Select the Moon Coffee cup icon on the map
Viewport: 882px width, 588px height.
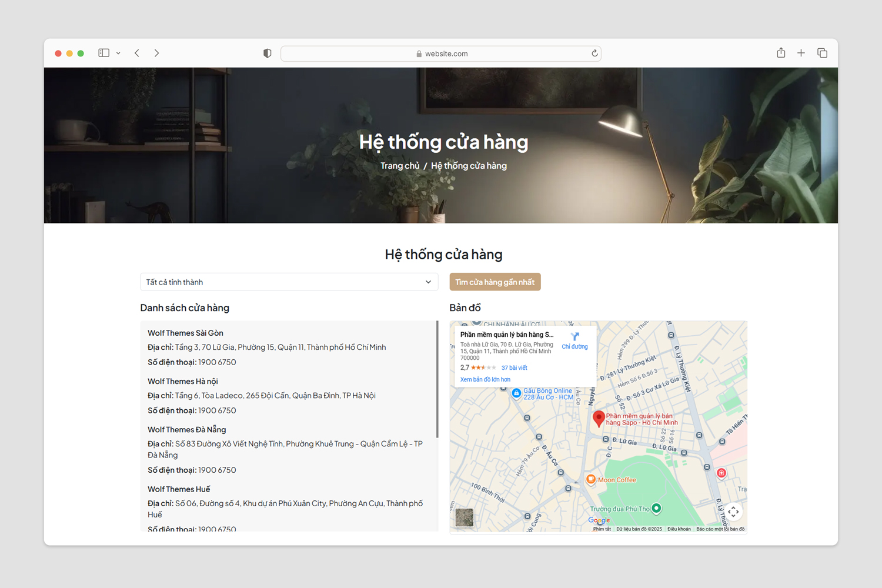tap(591, 480)
